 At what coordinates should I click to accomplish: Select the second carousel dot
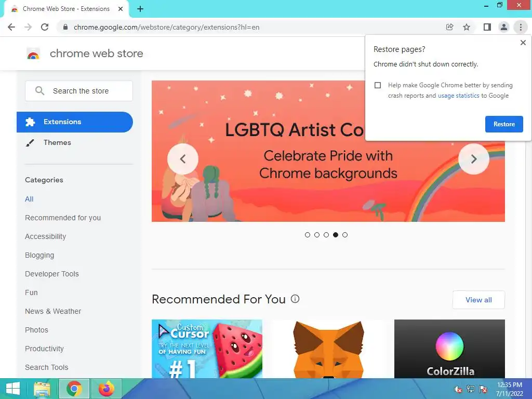pyautogui.click(x=317, y=235)
